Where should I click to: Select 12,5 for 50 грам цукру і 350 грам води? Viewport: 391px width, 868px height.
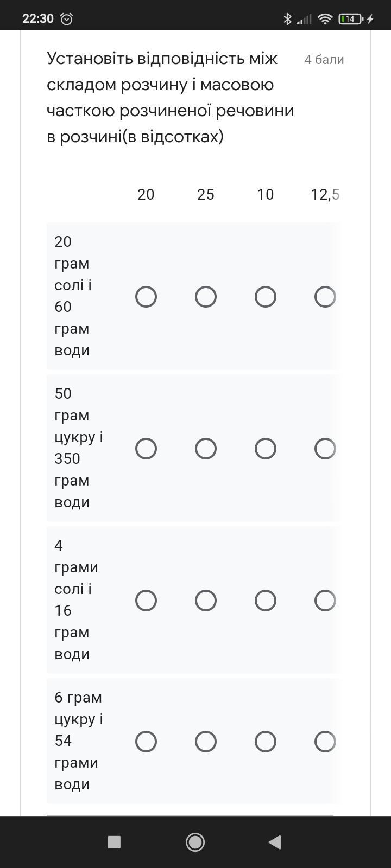325,449
